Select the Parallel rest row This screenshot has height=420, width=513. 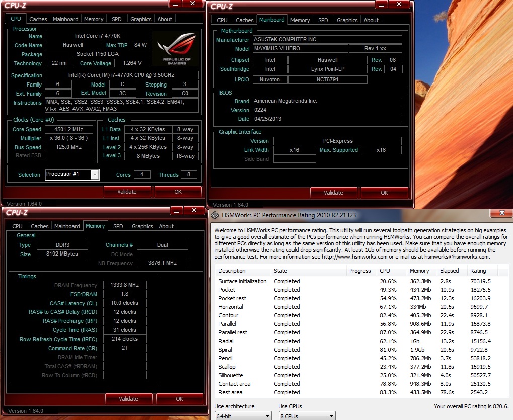click(x=361, y=332)
